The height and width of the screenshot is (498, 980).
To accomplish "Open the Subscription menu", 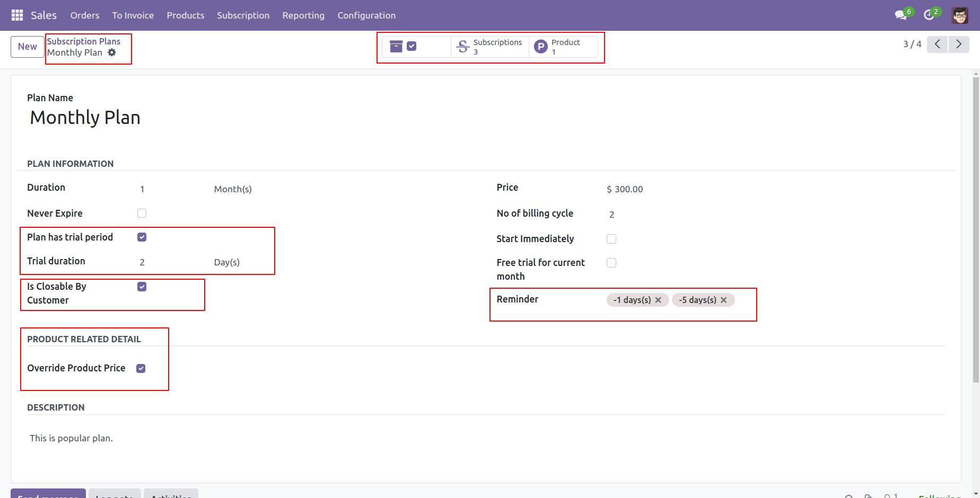I will (x=243, y=15).
